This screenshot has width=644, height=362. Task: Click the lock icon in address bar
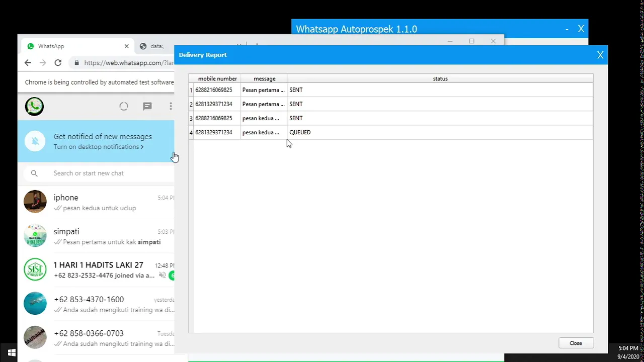pyautogui.click(x=76, y=63)
